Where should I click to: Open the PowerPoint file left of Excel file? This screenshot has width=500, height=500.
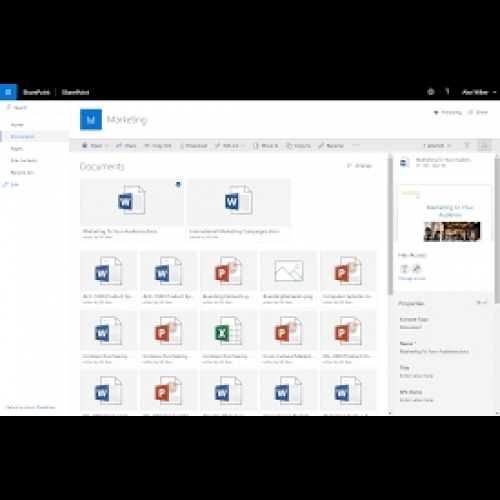click(x=169, y=338)
